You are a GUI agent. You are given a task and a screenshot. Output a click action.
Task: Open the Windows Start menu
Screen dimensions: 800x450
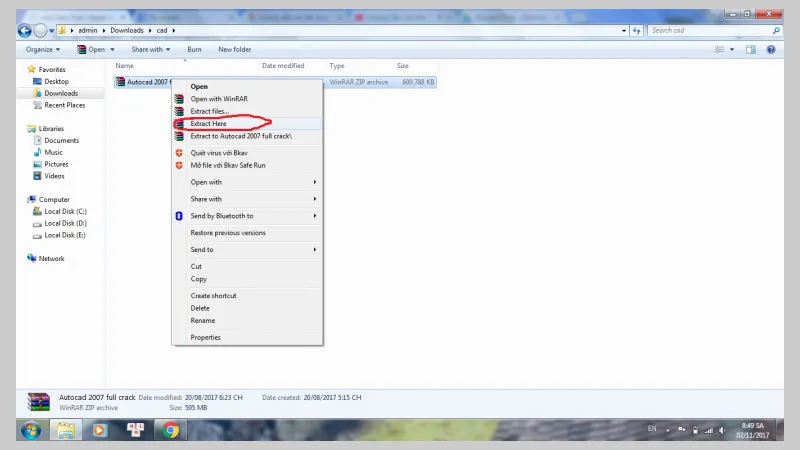pos(31,430)
